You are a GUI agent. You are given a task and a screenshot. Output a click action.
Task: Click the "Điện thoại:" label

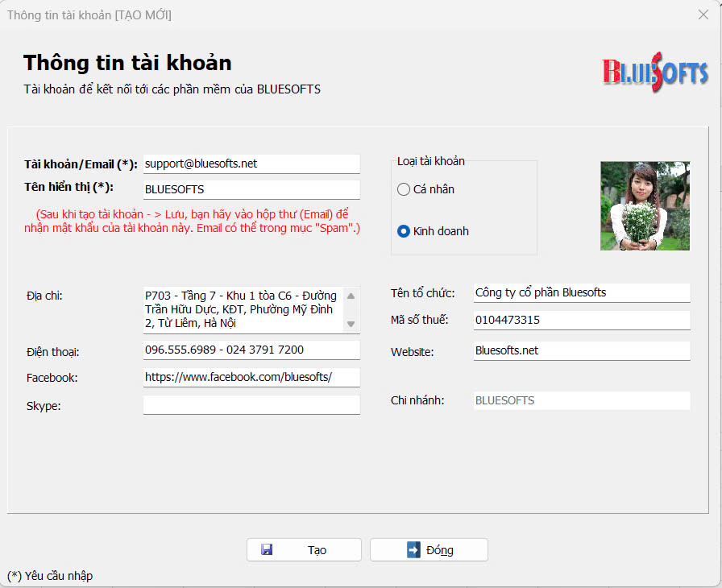[52, 352]
